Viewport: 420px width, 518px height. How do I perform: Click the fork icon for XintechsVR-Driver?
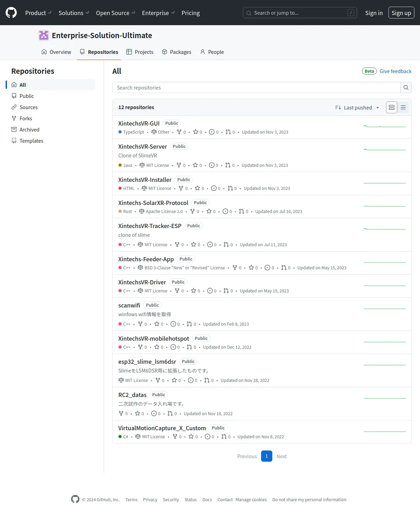click(177, 291)
